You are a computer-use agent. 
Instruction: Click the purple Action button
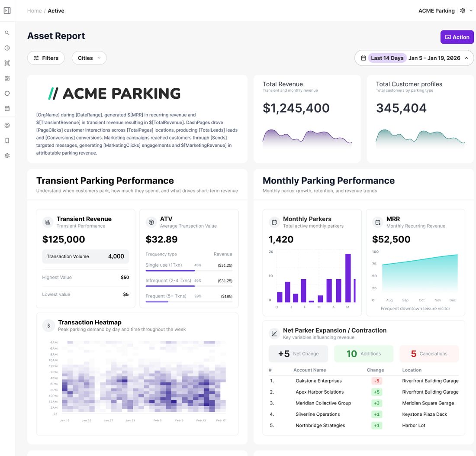pyautogui.click(x=457, y=37)
